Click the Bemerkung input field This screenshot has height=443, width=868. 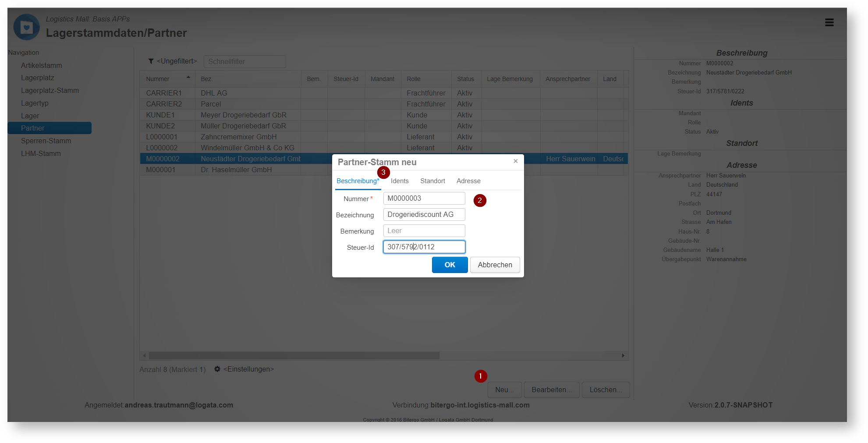(x=424, y=231)
